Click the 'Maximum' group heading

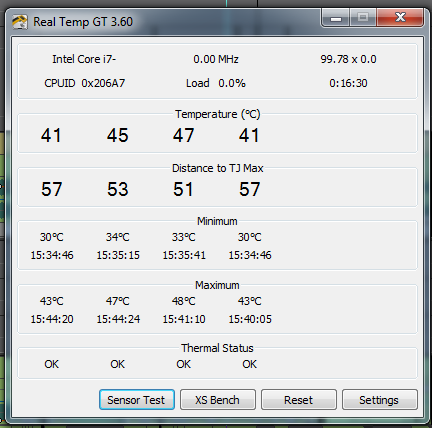click(217, 285)
